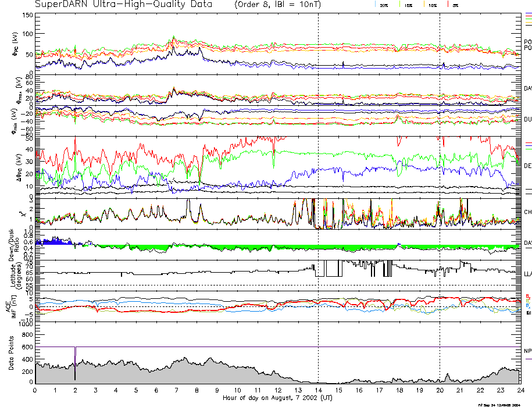Click the hour 24 tick label on x-axis

tap(520, 390)
